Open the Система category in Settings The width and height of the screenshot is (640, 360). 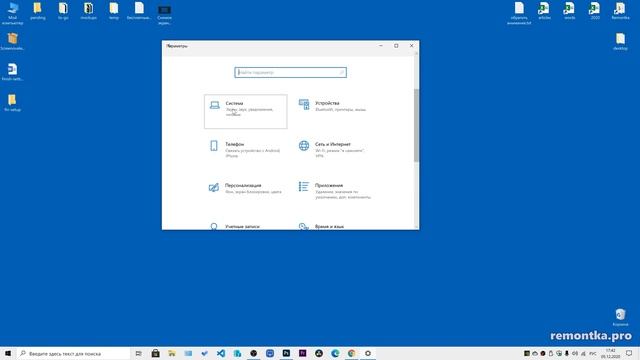(246, 111)
